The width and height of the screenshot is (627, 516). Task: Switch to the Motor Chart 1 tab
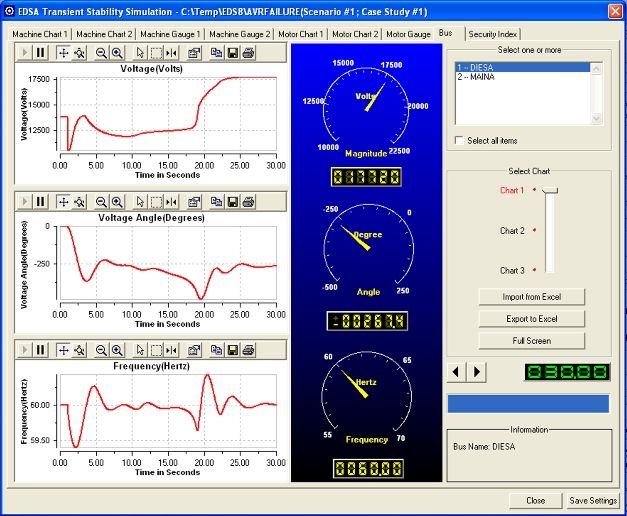pyautogui.click(x=301, y=34)
